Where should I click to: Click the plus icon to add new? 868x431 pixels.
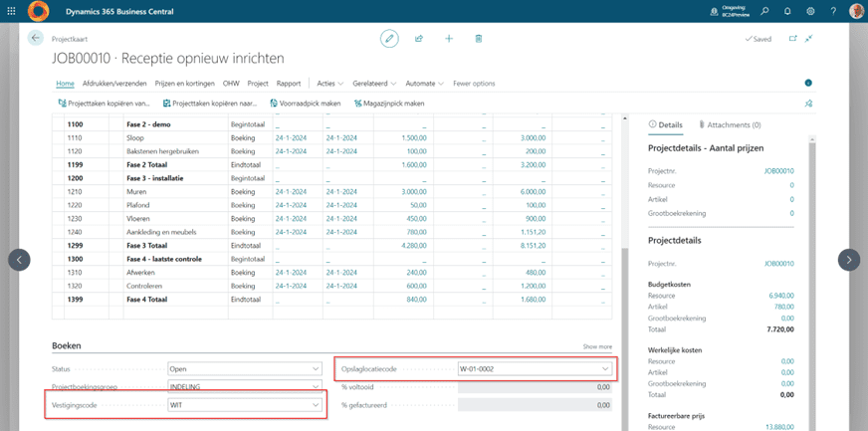[x=449, y=38]
